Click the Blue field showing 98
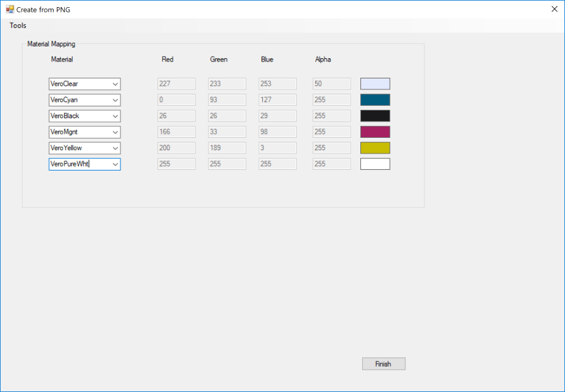The width and height of the screenshot is (565, 392). click(x=277, y=132)
